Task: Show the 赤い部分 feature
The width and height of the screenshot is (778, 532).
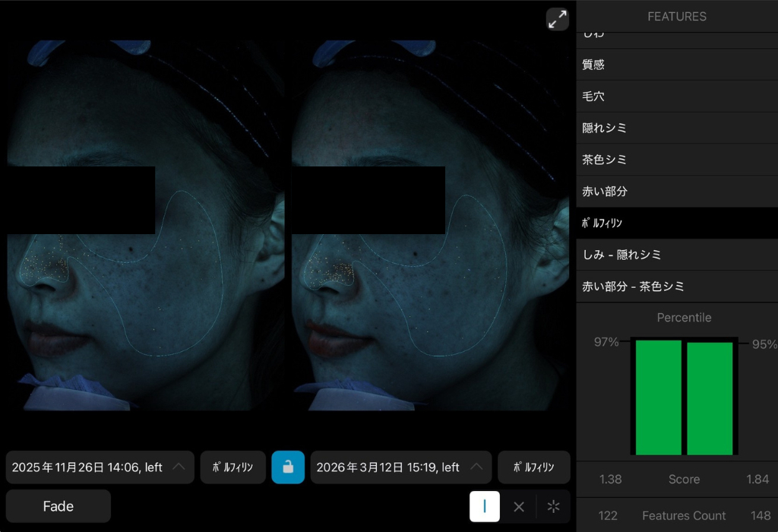Action: [676, 192]
